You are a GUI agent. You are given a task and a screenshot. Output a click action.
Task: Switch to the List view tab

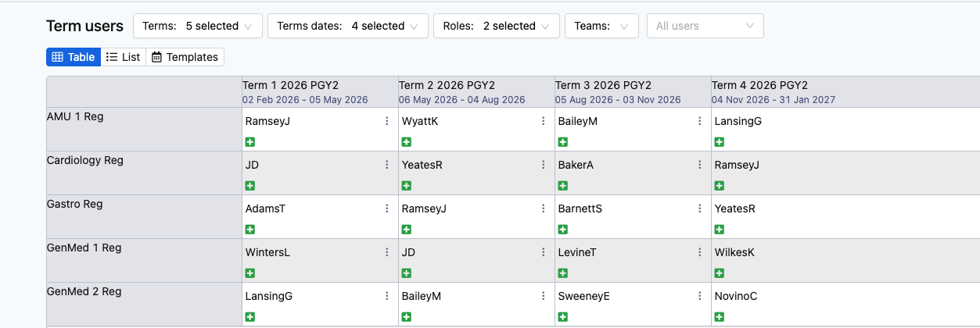coord(123,57)
